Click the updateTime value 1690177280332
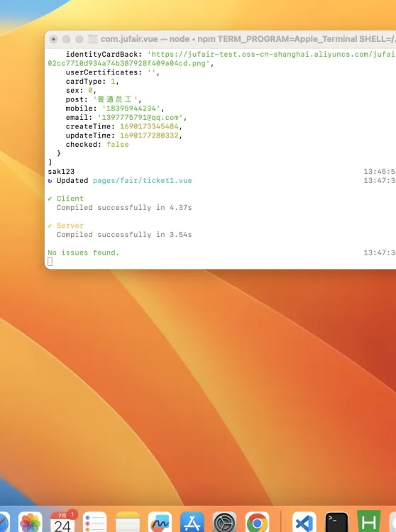Screen dimensions: 396x532 click(x=149, y=135)
